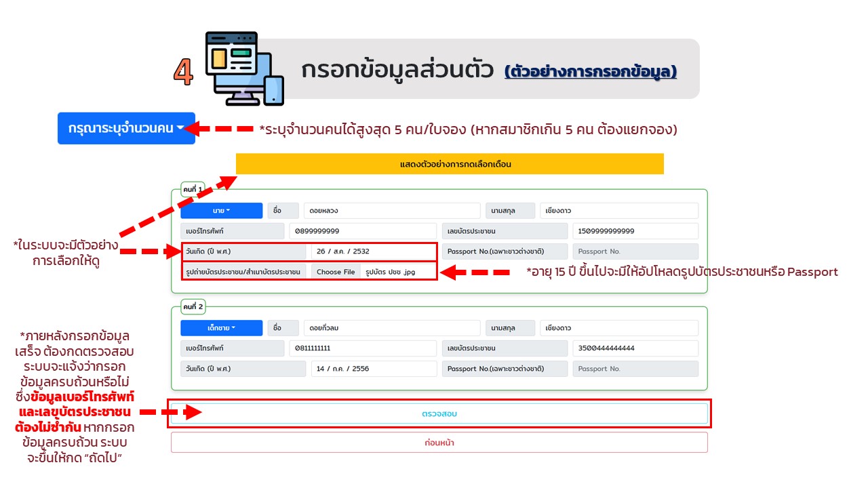The image size is (868, 488).
Task: Select the birth date field 26 / ส.ค. / 2532
Action: (x=372, y=251)
